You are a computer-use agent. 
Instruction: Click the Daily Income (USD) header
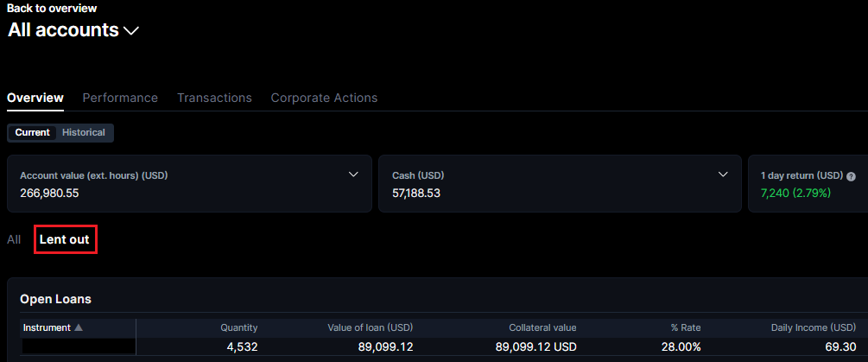click(813, 327)
